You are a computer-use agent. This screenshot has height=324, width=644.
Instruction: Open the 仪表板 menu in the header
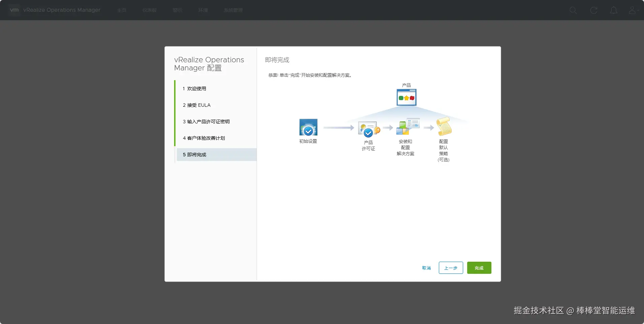tap(150, 10)
